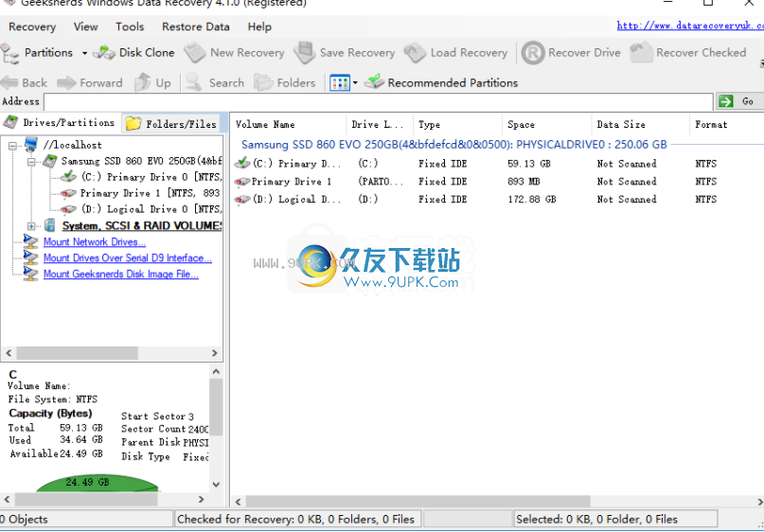The image size is (764, 532).
Task: Start a New Recovery
Action: pos(235,53)
